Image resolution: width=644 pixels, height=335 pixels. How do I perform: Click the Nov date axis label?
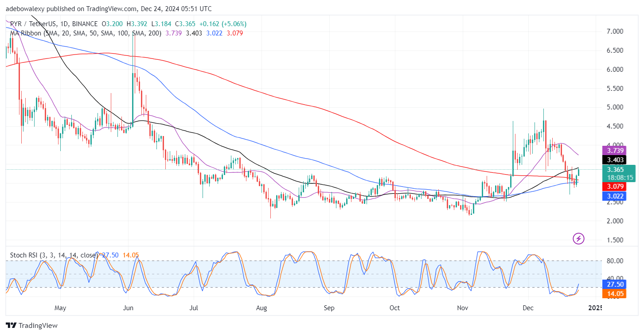click(462, 308)
